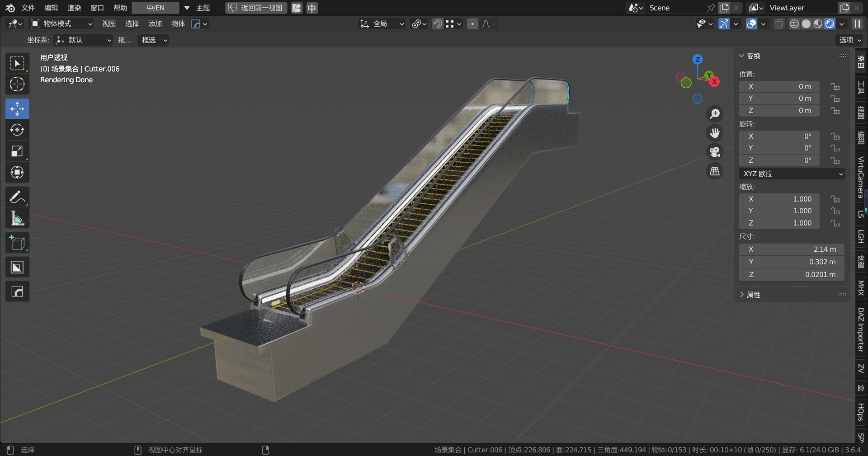Select the Move tool
Image resolution: width=868 pixels, height=456 pixels.
pyautogui.click(x=17, y=109)
